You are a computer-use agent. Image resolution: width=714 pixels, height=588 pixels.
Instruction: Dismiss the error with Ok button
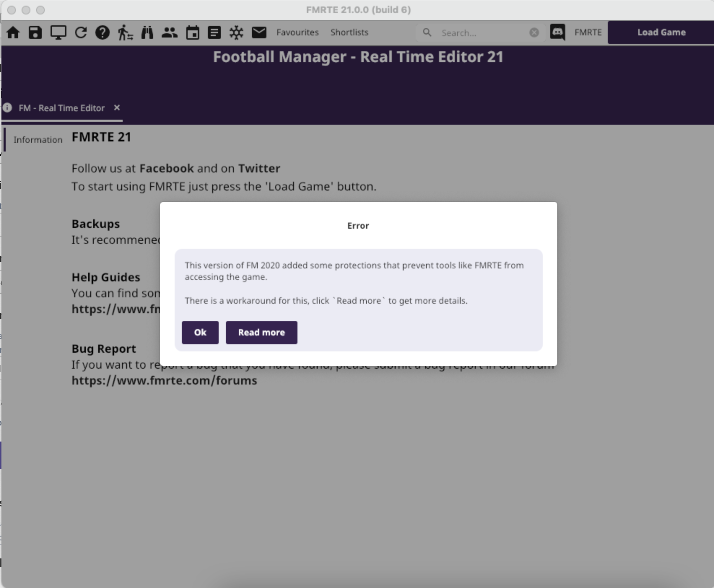[200, 332]
